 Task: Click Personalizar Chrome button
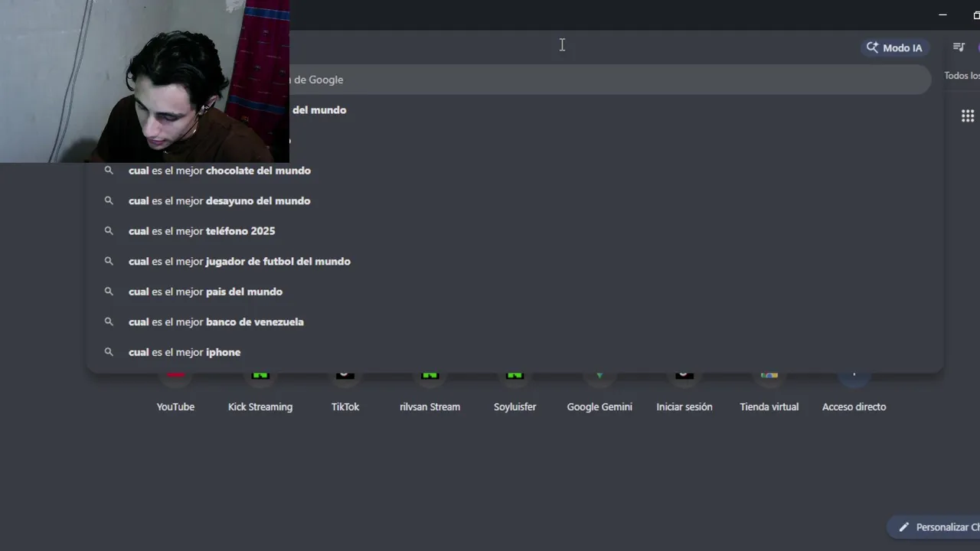[x=934, y=527]
